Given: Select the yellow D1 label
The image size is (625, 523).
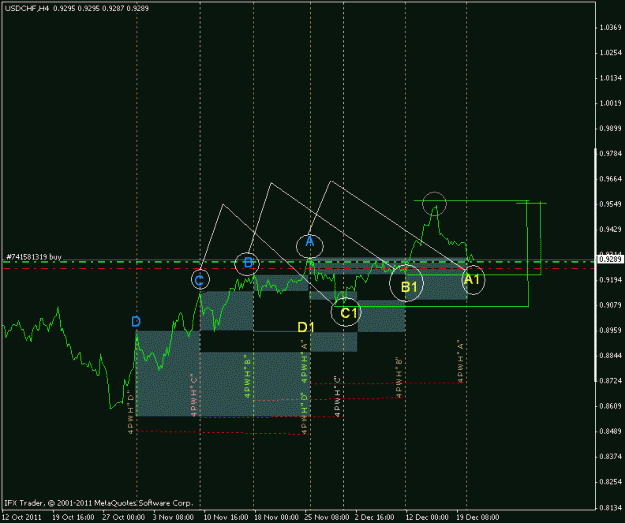Looking at the screenshot, I should (x=306, y=327).
